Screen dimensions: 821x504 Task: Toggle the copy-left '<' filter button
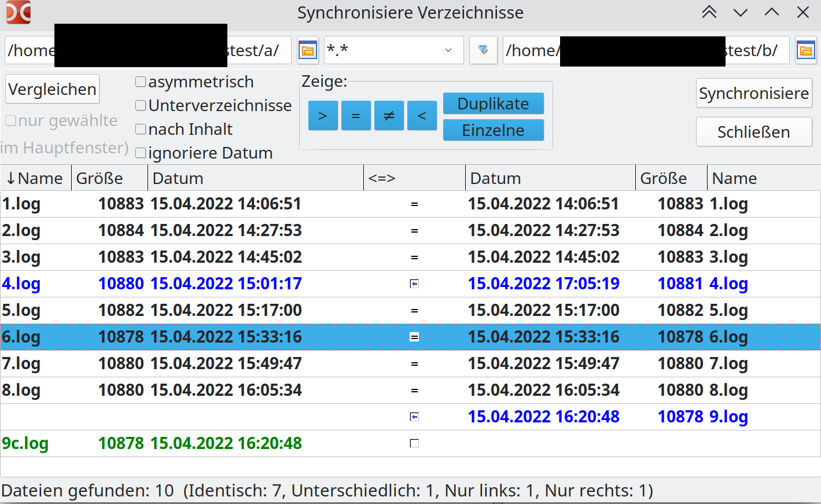pyautogui.click(x=422, y=116)
